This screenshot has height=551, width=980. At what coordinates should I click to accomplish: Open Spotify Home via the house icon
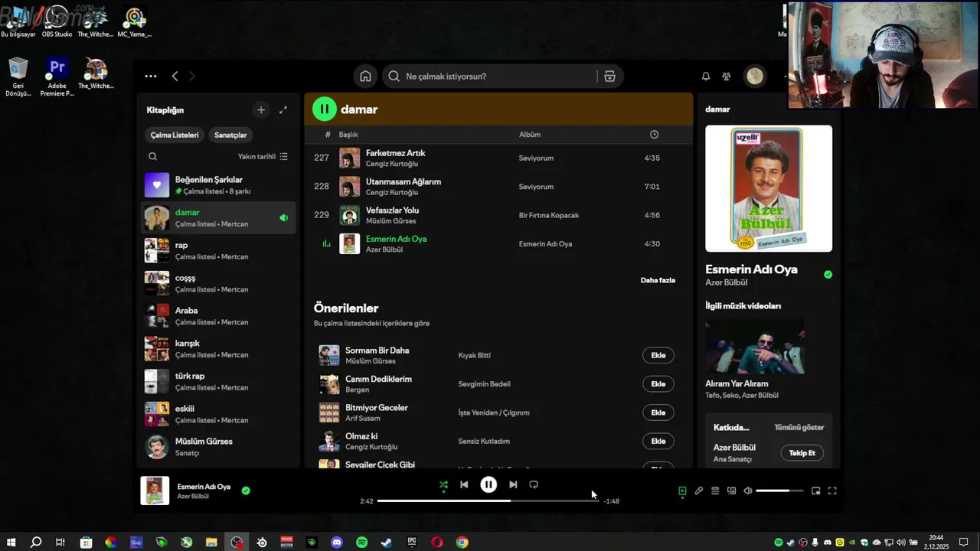coord(365,77)
